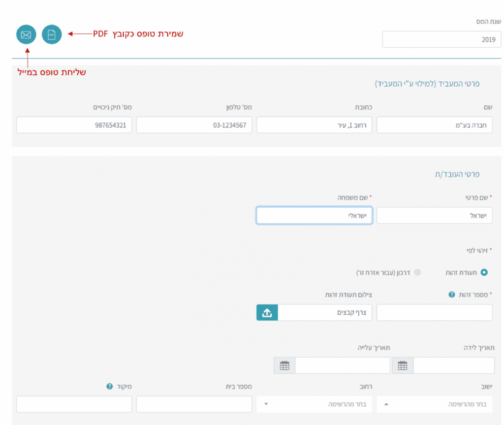504x425 pixels.
Task: Select the תעודת זהות radio button
Action: 484,272
